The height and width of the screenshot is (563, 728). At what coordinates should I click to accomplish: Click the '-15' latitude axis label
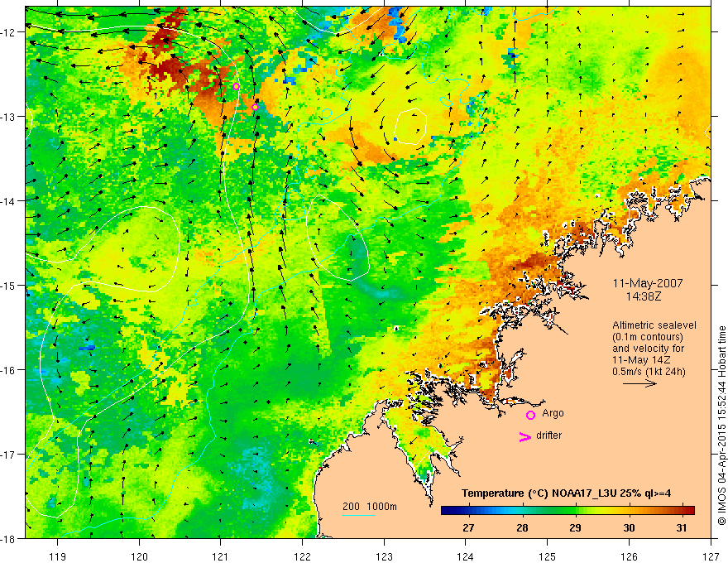10,286
